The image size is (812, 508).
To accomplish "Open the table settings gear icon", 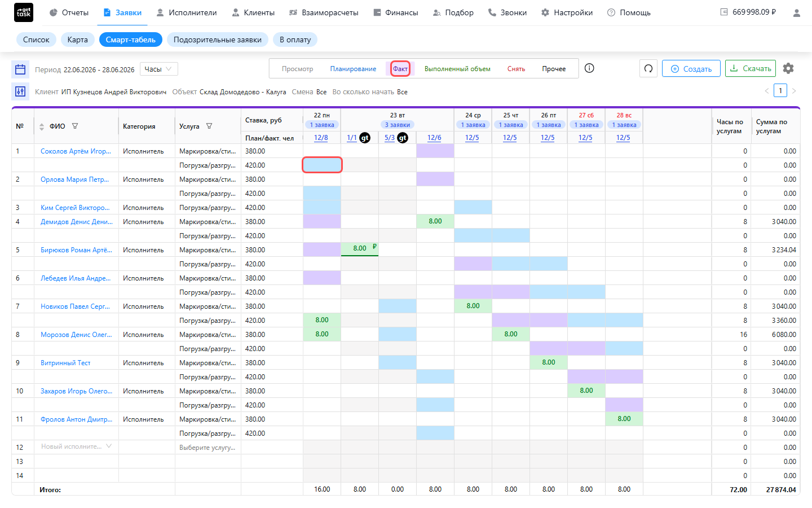I will tap(788, 68).
